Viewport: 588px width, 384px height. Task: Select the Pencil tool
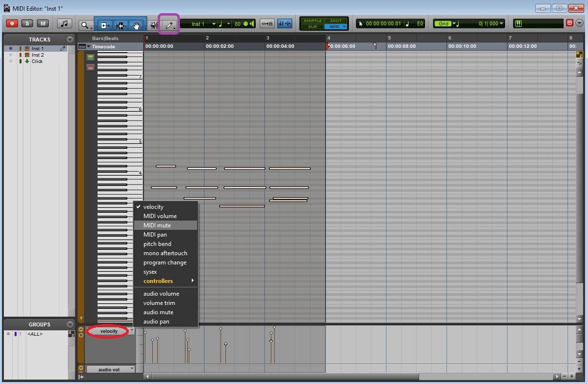click(168, 24)
